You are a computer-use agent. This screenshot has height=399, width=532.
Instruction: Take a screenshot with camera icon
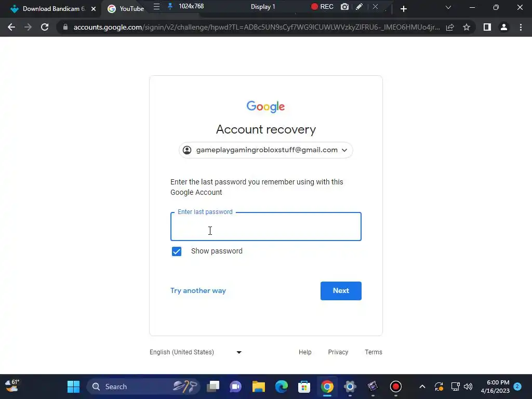345,6
